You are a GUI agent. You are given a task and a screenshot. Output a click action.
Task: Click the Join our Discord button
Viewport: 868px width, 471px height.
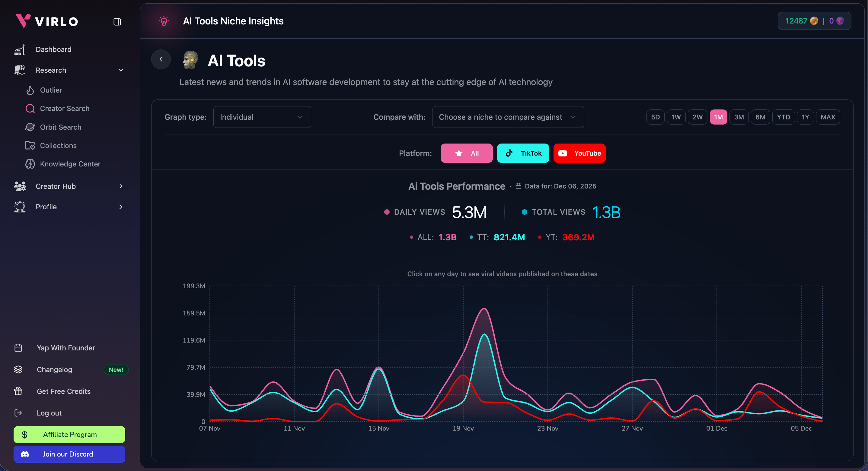(x=69, y=454)
